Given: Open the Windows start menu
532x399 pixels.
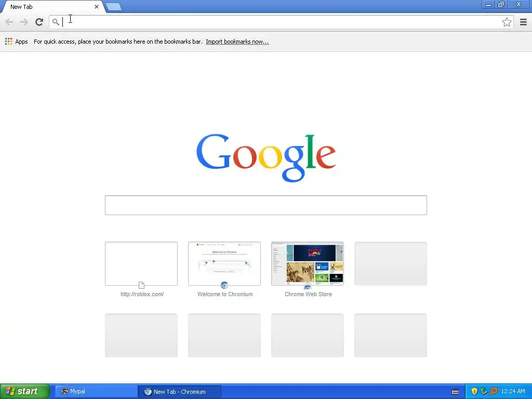Looking at the screenshot, I should (24, 391).
